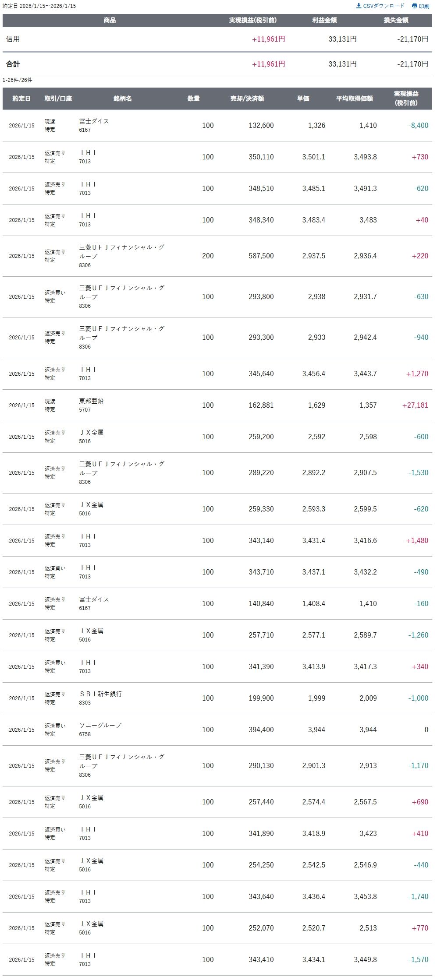Select the ソニーグループ stock name
This screenshot has width=437, height=980.
(100, 725)
